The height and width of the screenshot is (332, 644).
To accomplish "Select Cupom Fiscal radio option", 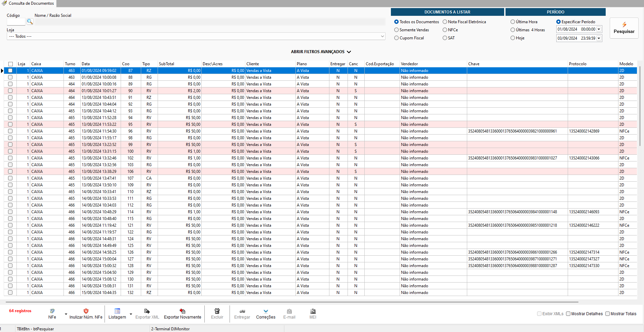I will click(396, 38).
